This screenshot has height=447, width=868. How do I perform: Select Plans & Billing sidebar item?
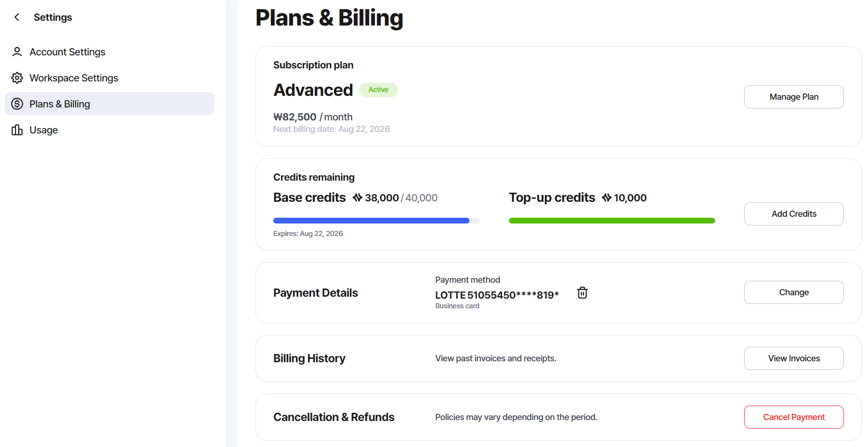(109, 104)
